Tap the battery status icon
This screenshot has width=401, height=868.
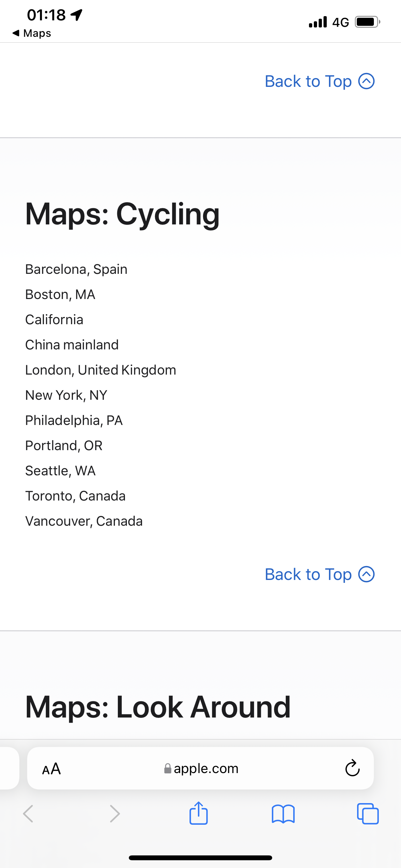pos(367,22)
